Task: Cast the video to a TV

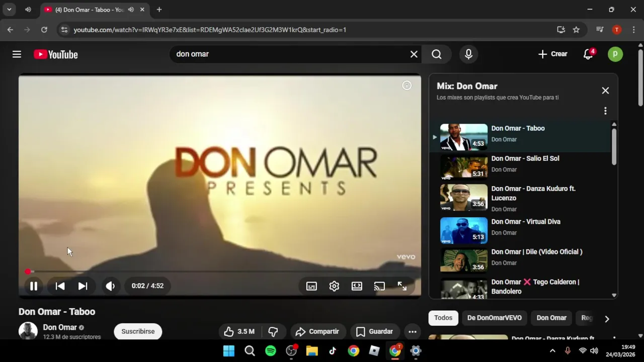Action: [379, 286]
